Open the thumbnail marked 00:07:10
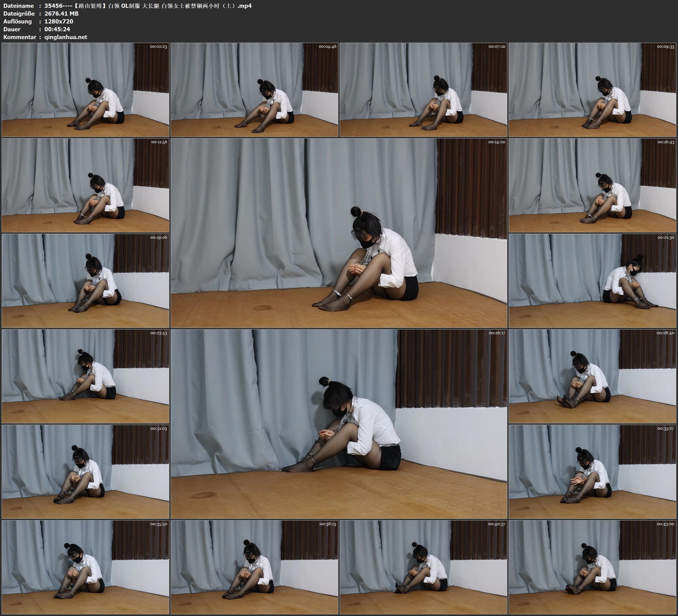 (x=423, y=90)
